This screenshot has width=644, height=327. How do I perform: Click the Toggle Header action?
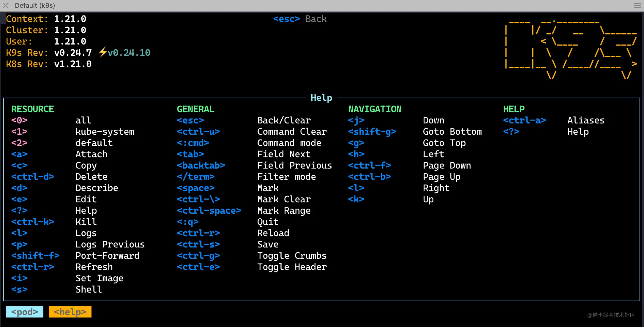[292, 267]
